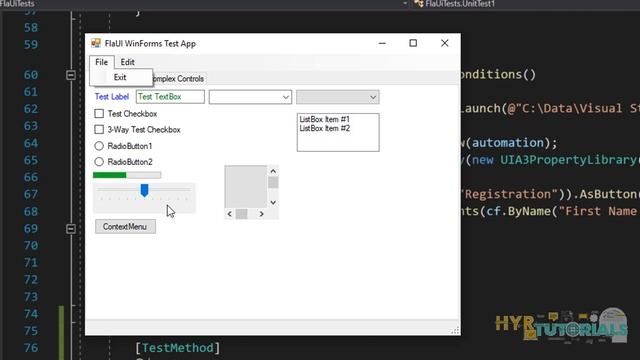This screenshot has height=360, width=640.
Task: Switch to the Complex Controls tab
Action: coord(178,78)
